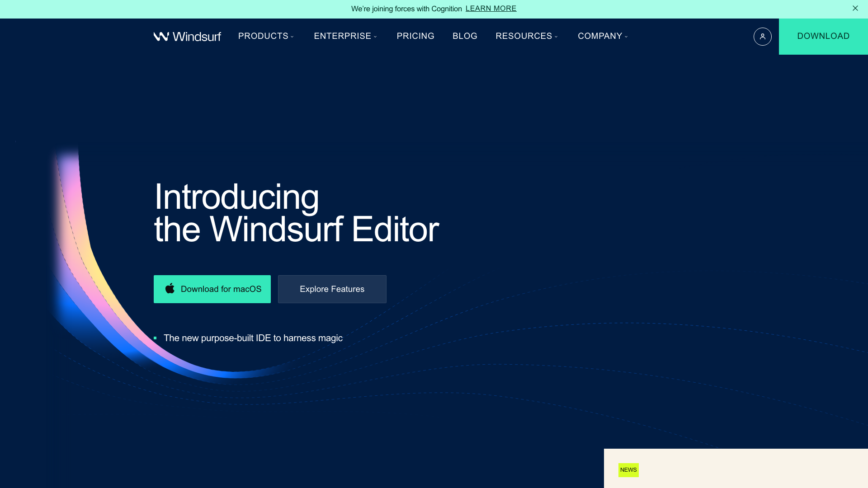The image size is (868, 488).
Task: Click the Download button in top-right header
Action: pos(823,37)
